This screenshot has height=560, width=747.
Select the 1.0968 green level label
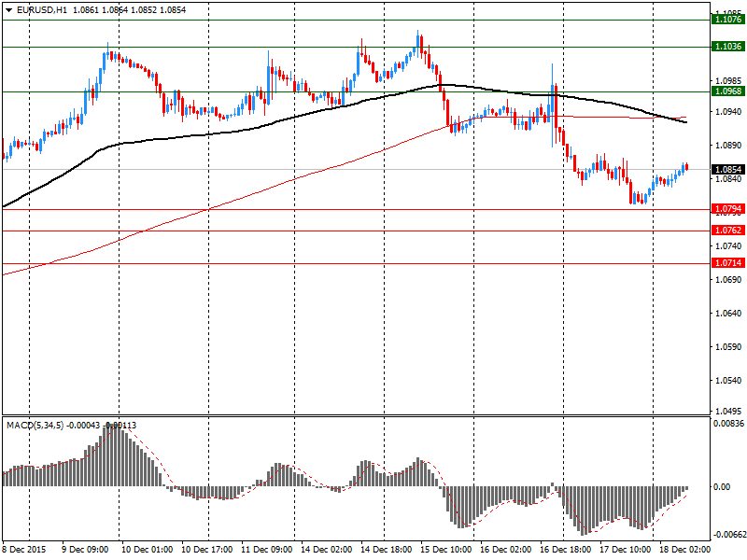728,91
